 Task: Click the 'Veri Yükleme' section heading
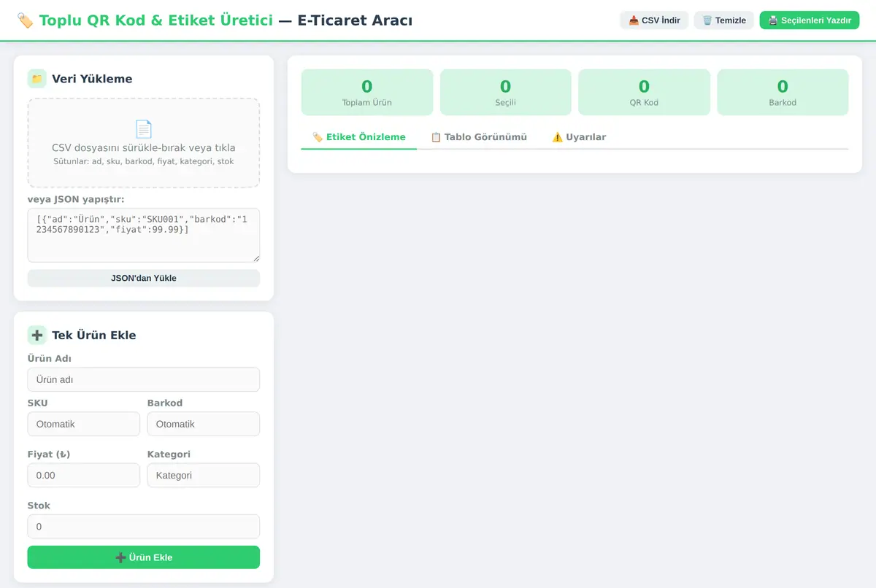point(92,79)
